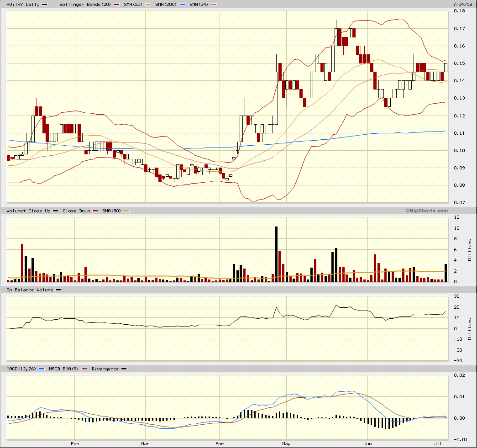The width and height of the screenshot is (477, 448).
Task: Click the blue SMA(200) legend swatch
Action: 182,5
